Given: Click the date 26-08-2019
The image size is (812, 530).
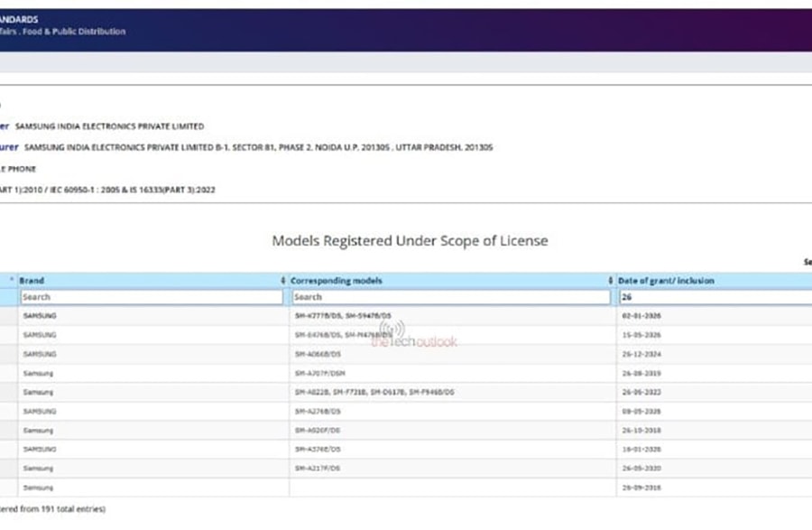Looking at the screenshot, I should click(x=641, y=373).
